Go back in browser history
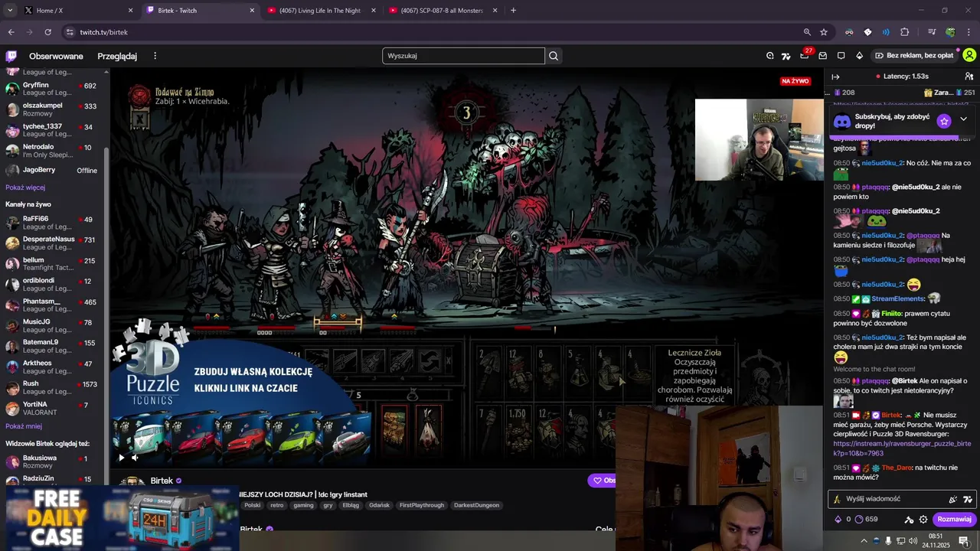This screenshot has width=980, height=551. click(x=11, y=32)
